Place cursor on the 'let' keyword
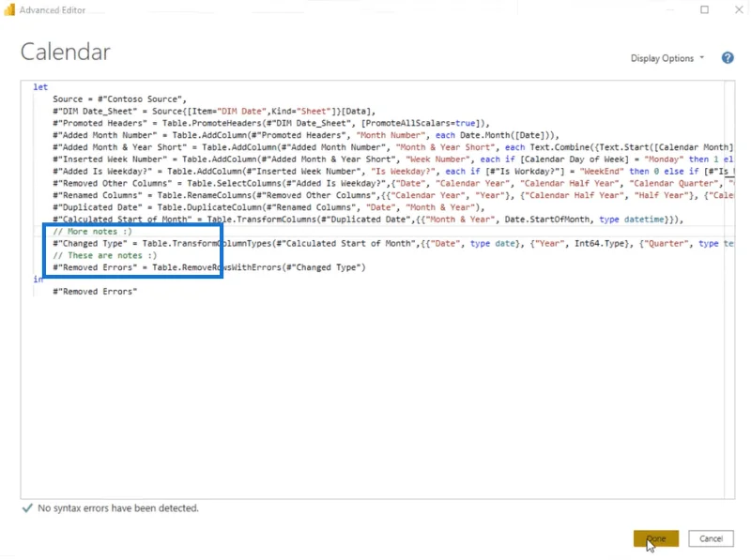Image resolution: width=751 pixels, height=560 pixels. [x=40, y=87]
